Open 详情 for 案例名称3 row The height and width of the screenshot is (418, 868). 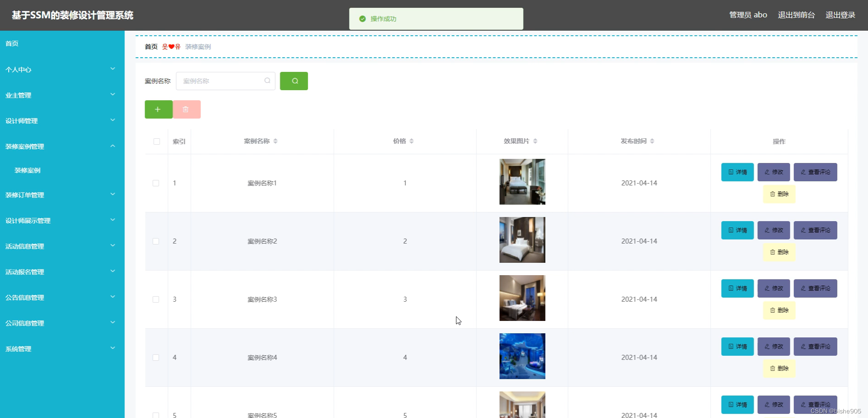[x=738, y=288]
